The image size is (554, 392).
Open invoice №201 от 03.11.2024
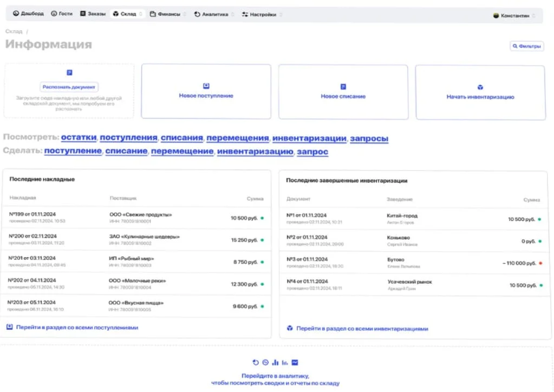point(32,258)
